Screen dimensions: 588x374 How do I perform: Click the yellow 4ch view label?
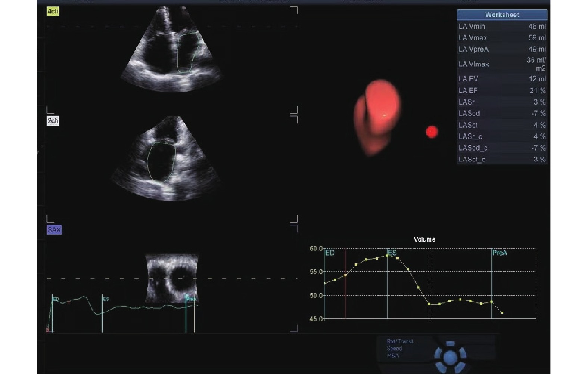(x=53, y=12)
